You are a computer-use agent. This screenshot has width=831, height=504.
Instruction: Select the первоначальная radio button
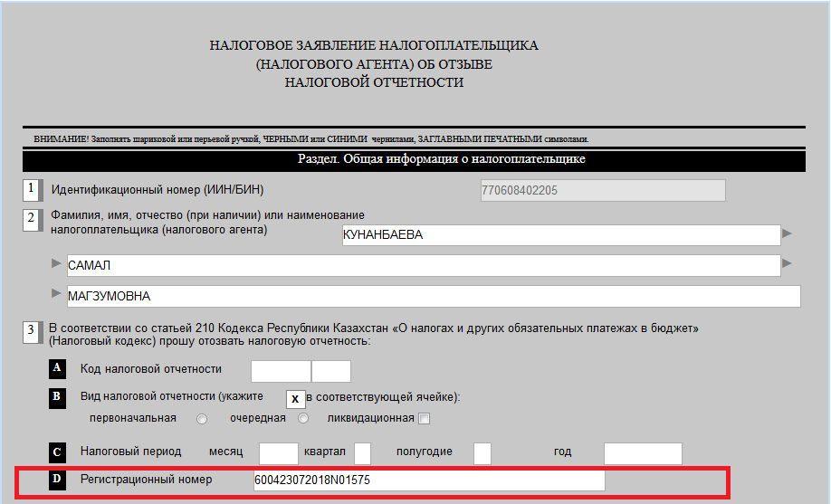point(202,418)
